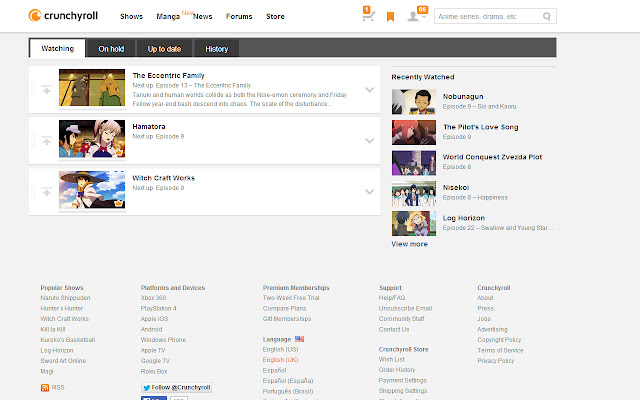Move Witch Craft Works to top of queue
Image resolution: width=640 pixels, height=400 pixels.
coord(47,191)
